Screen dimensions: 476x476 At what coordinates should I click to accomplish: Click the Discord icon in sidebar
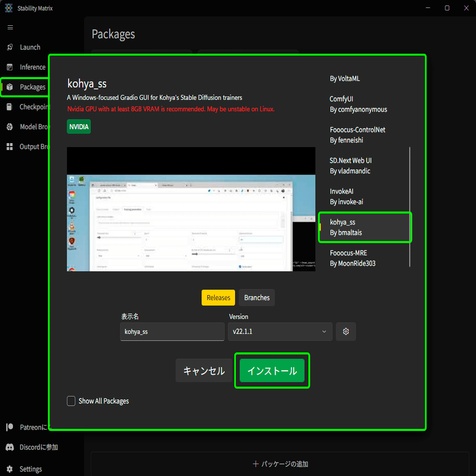[10, 447]
